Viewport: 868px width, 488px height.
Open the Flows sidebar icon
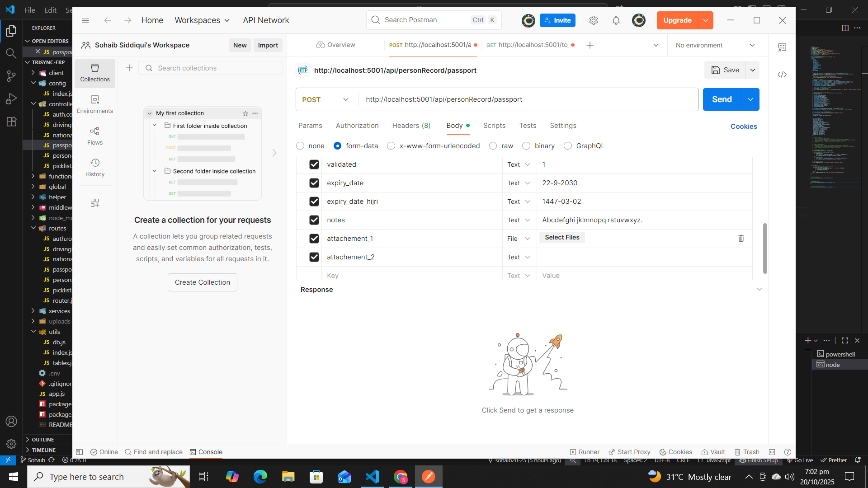pos(95,136)
